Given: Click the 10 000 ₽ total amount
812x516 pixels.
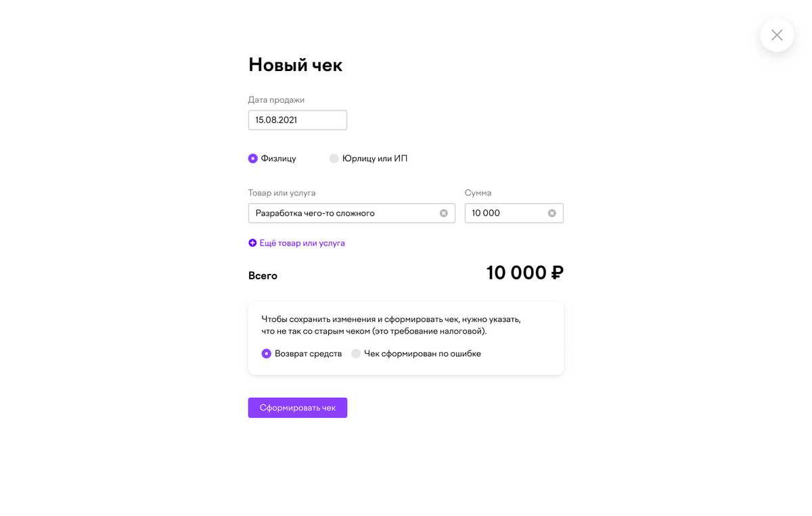Looking at the screenshot, I should (x=525, y=273).
